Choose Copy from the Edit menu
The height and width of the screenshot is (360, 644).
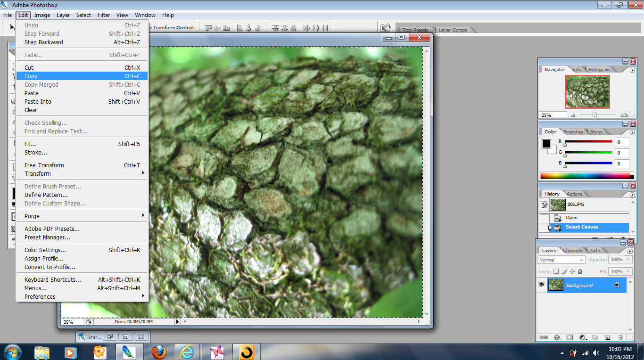(82, 76)
